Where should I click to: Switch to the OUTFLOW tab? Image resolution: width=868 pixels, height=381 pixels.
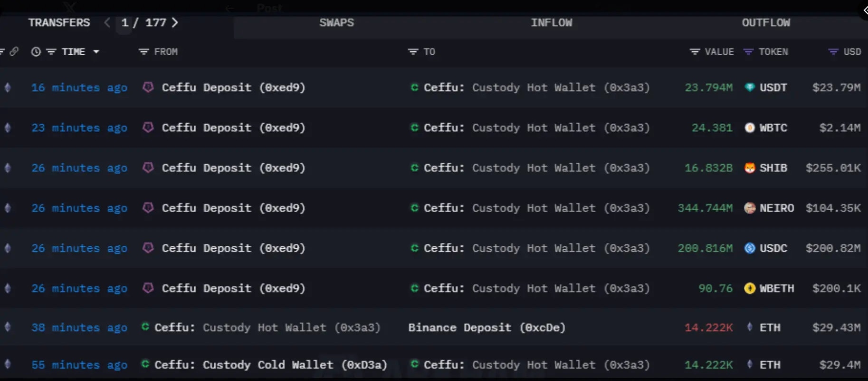766,22
